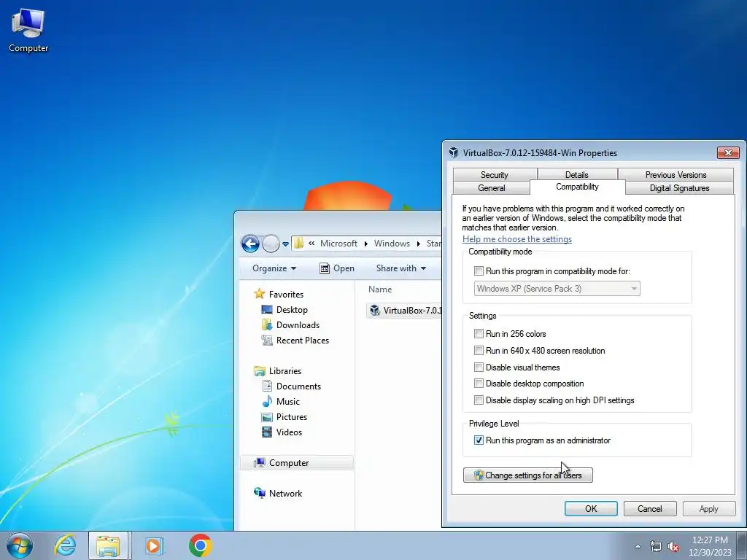This screenshot has width=747, height=560.
Task: Enable Run this program in compatibility mode
Action: tap(479, 271)
